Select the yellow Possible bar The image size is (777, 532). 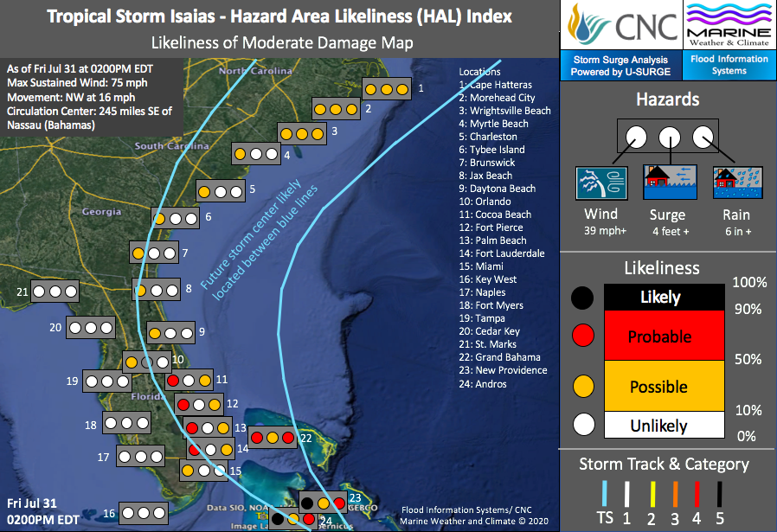664,386
